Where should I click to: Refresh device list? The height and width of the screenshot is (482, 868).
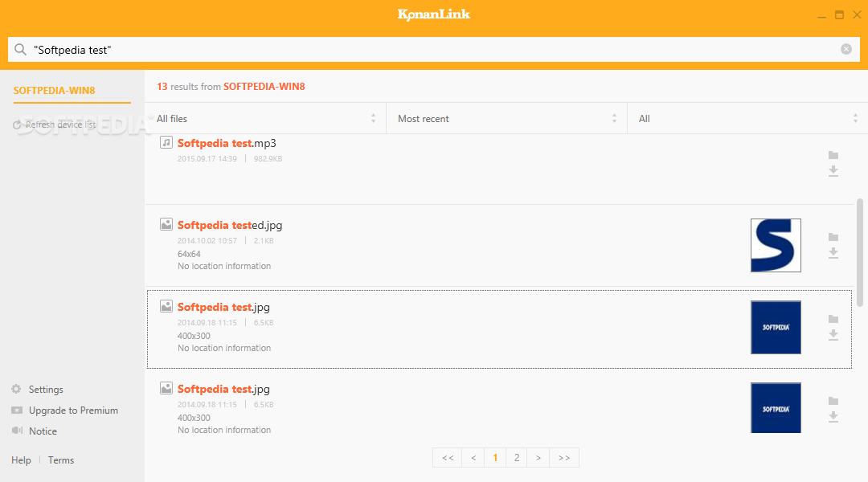pyautogui.click(x=60, y=125)
